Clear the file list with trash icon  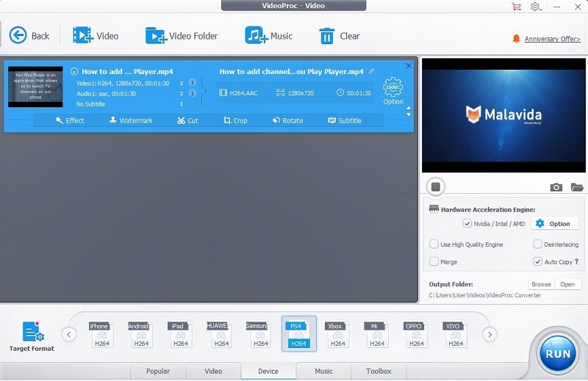tap(339, 36)
